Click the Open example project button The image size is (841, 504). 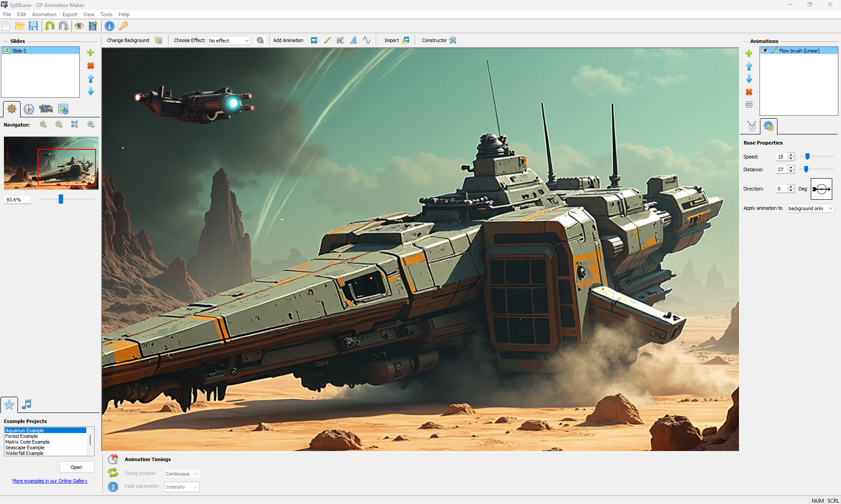click(76, 467)
